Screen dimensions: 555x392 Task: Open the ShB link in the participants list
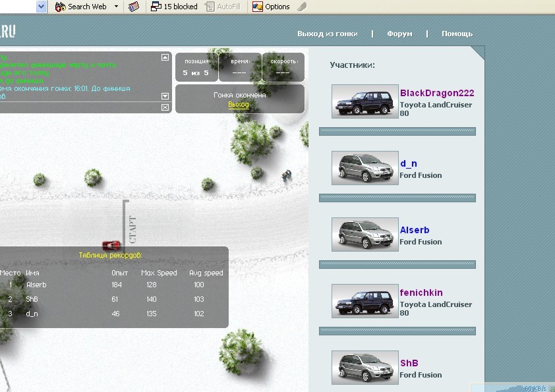point(409,363)
